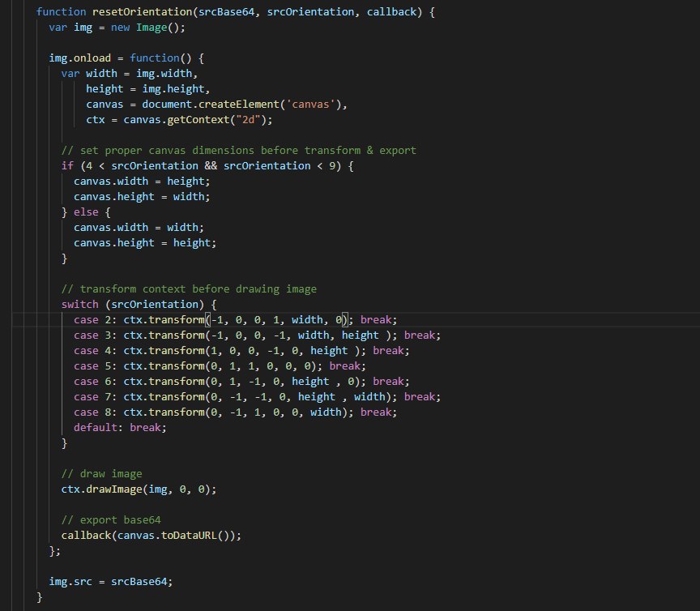Click 'img.src = srcBase64;' line

click(x=111, y=583)
